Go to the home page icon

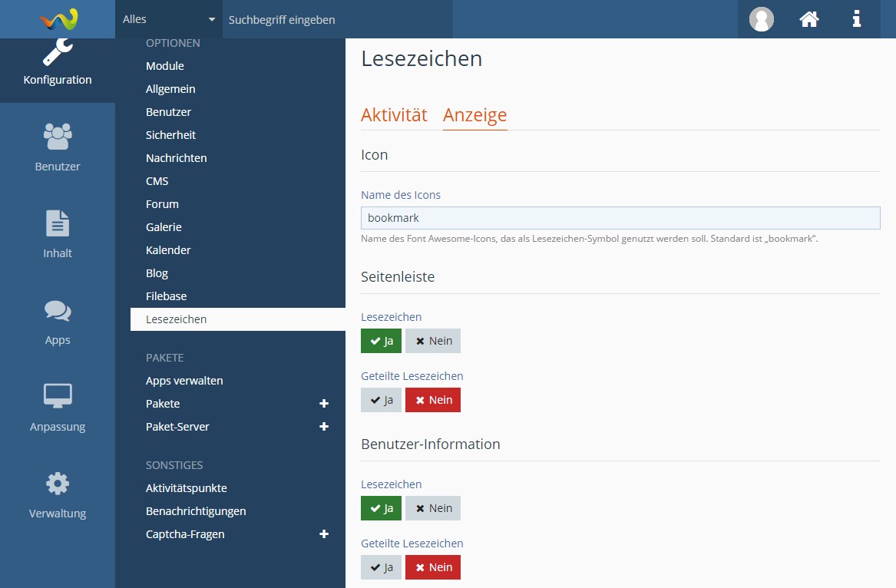(809, 19)
